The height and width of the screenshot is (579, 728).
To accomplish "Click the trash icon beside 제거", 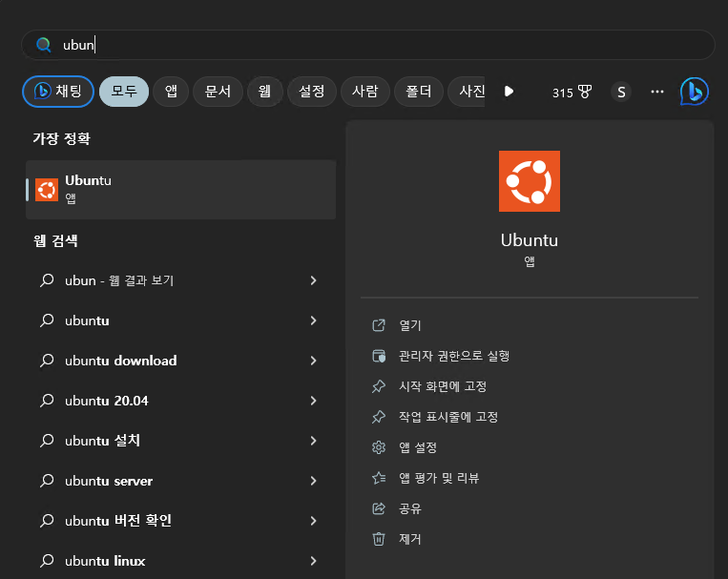I will [379, 539].
